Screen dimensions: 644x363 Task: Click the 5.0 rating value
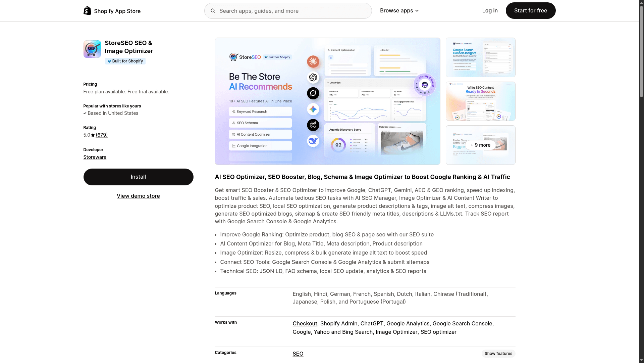(87, 135)
